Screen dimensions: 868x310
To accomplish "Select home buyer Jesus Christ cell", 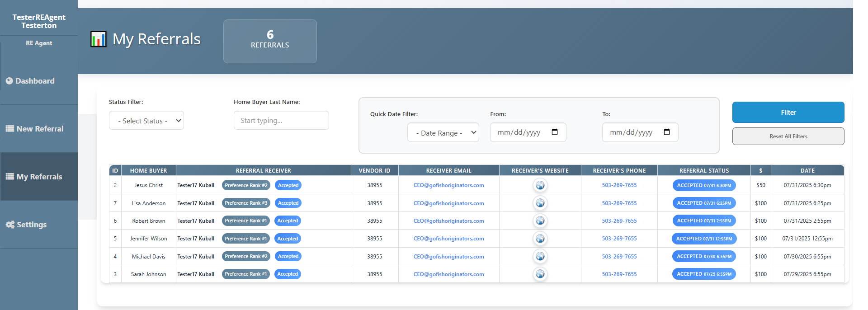I will [x=148, y=185].
